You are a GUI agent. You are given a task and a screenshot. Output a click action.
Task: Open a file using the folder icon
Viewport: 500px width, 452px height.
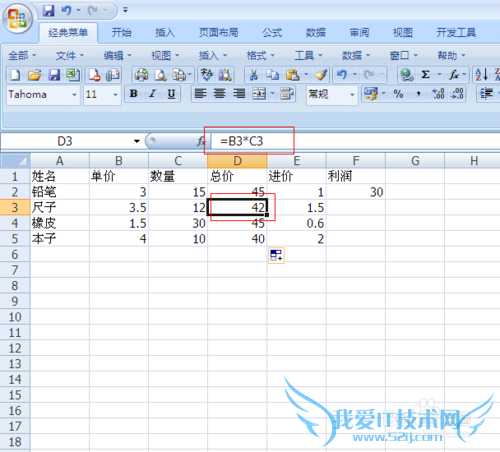point(34,75)
